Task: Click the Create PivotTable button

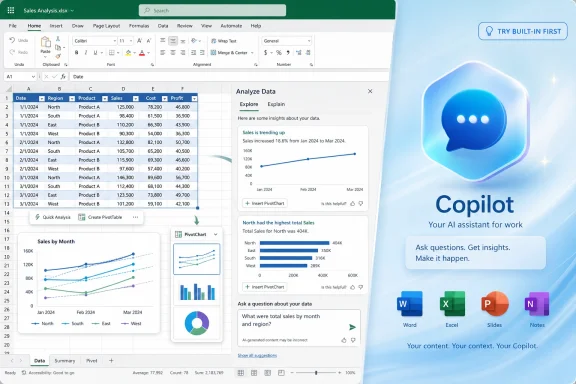Action: (x=100, y=217)
